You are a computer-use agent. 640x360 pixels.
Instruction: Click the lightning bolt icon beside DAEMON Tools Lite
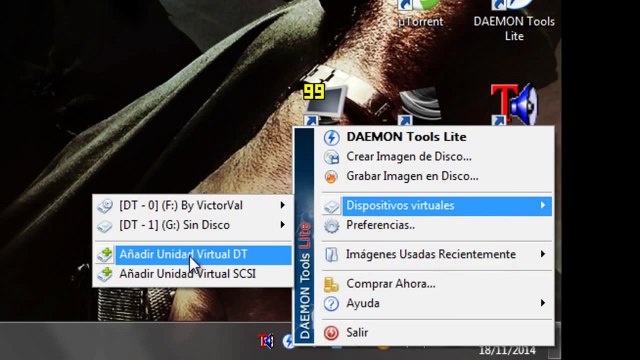click(331, 137)
